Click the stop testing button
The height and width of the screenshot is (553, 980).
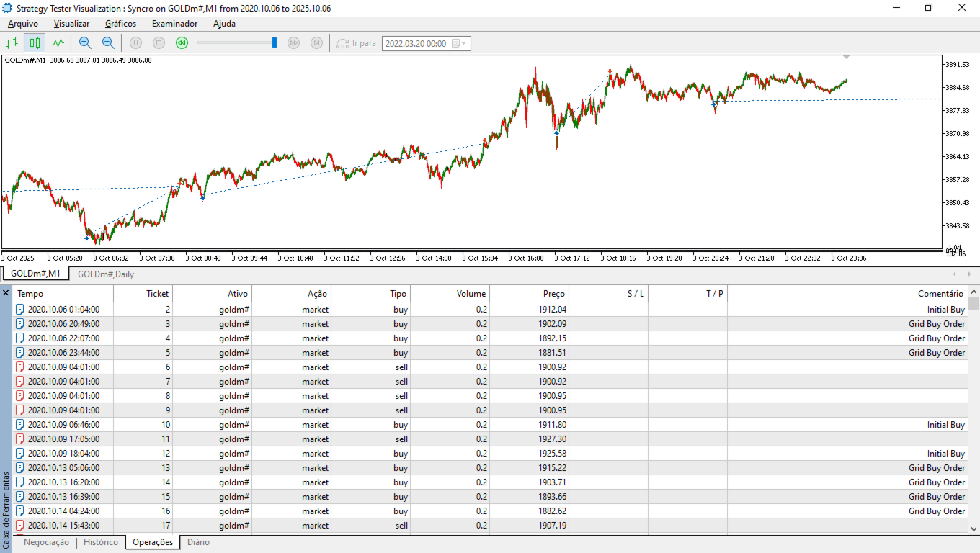159,43
